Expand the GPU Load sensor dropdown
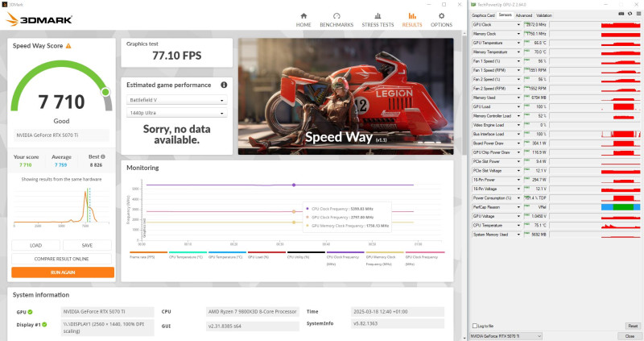 (x=518, y=106)
